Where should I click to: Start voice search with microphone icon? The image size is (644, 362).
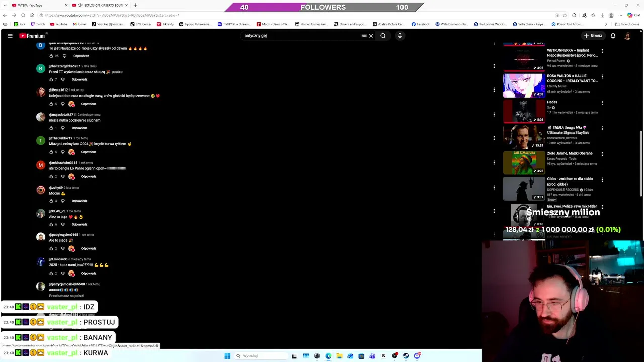click(400, 36)
